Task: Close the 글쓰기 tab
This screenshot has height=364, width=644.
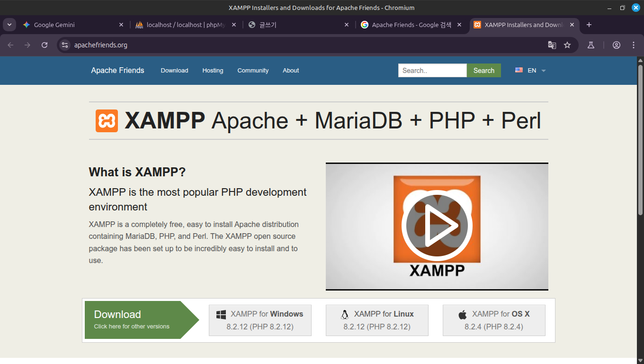Action: pos(347,25)
